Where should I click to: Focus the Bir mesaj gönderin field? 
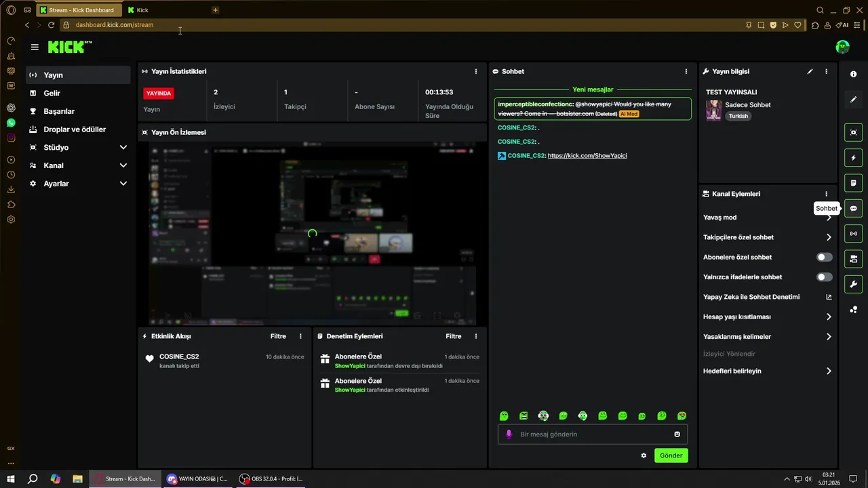[593, 434]
